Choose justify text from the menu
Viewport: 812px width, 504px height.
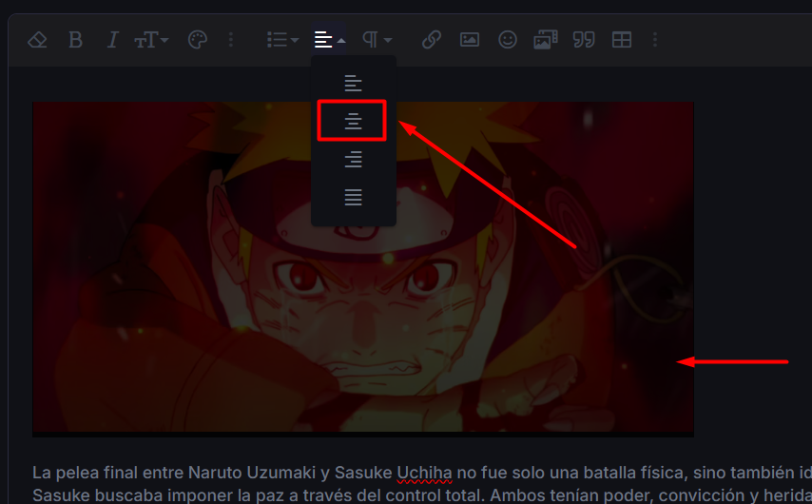tap(353, 197)
